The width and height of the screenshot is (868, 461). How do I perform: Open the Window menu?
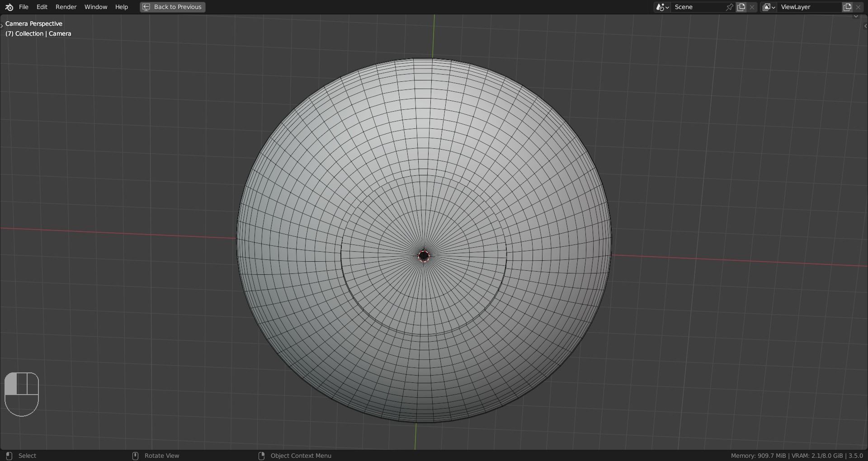point(96,7)
